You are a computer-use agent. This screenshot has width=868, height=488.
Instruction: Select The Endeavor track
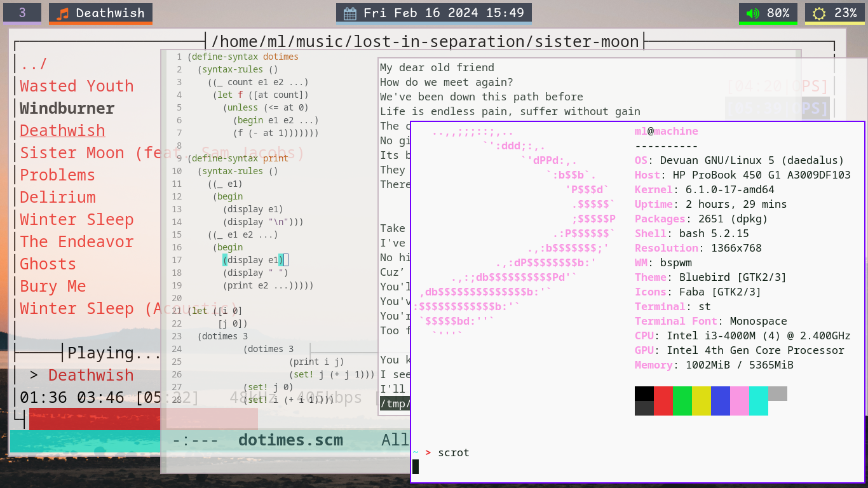[76, 241]
